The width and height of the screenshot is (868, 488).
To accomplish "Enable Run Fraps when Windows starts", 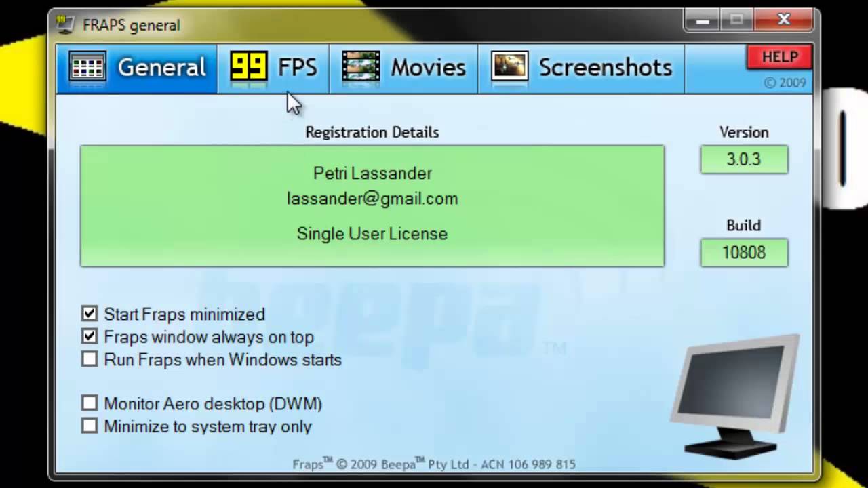I will pyautogui.click(x=90, y=359).
